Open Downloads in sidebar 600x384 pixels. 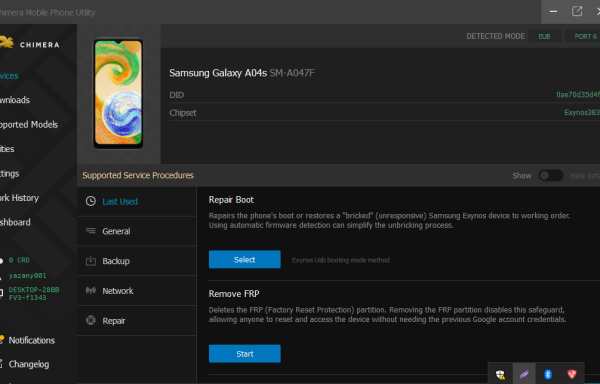click(x=15, y=100)
